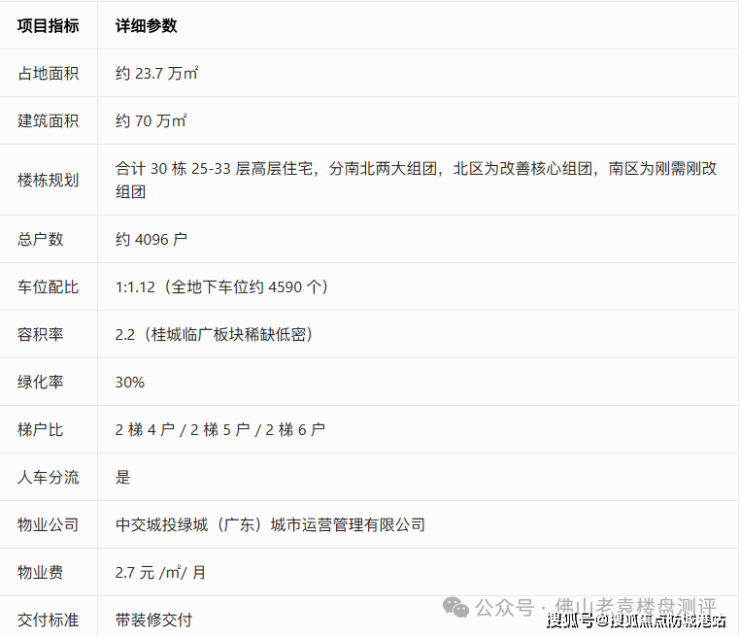Screen dimensions: 740x637
Task: Click the 楼栋规划 row label
Action: pos(48,180)
